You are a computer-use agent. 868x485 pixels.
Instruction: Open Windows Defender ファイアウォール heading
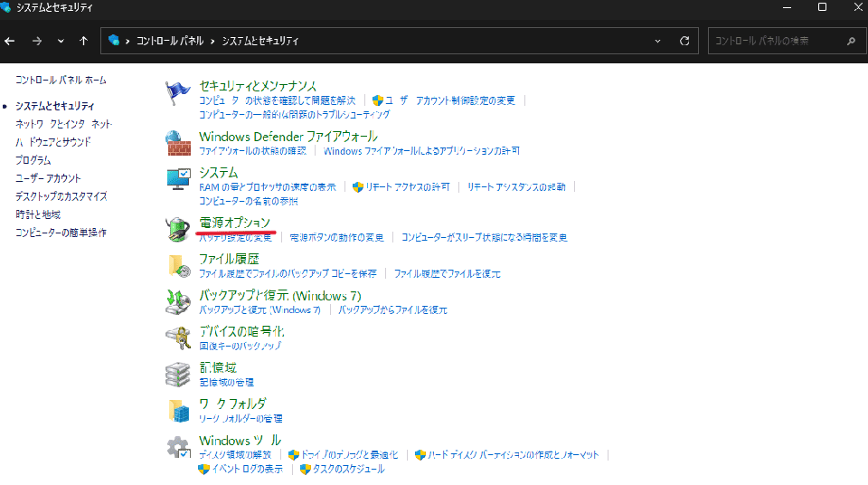click(x=288, y=137)
